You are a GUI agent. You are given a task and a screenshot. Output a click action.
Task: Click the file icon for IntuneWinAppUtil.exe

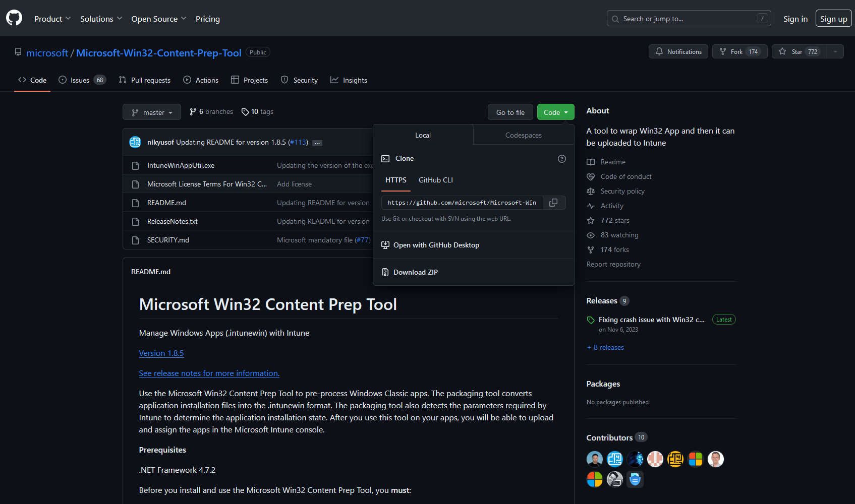tap(135, 166)
